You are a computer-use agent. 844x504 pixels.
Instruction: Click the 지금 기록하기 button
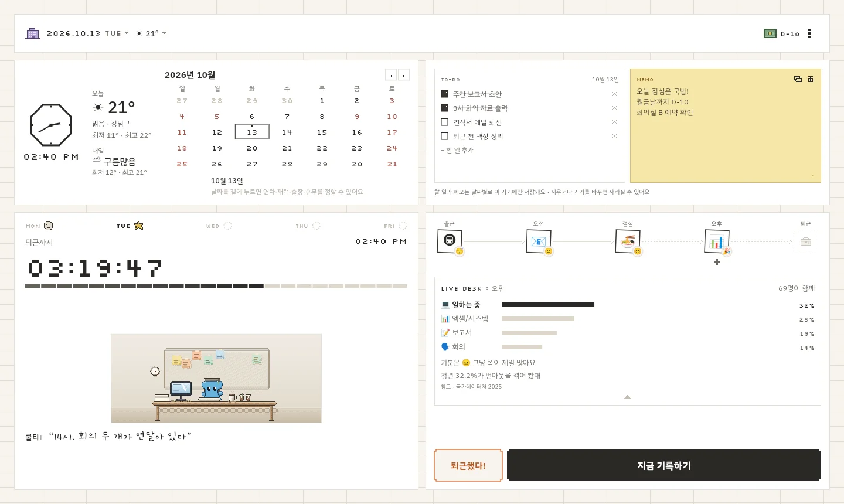tap(664, 465)
